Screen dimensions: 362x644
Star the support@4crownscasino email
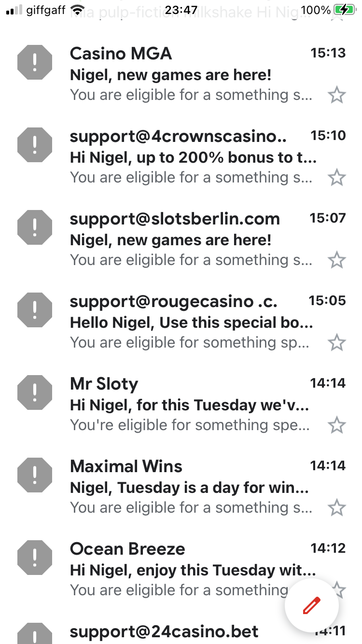point(336,178)
